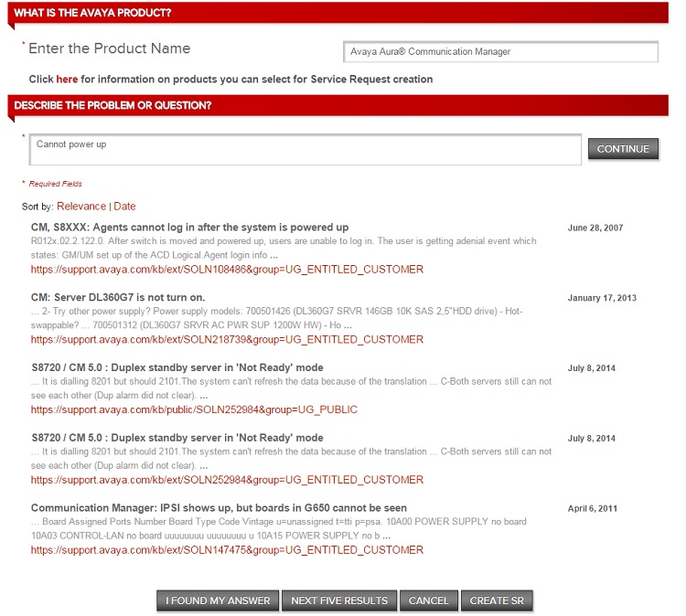Open 'Server DL360G7 is not turn on' result
The width and height of the screenshot is (686, 616).
pos(118,297)
